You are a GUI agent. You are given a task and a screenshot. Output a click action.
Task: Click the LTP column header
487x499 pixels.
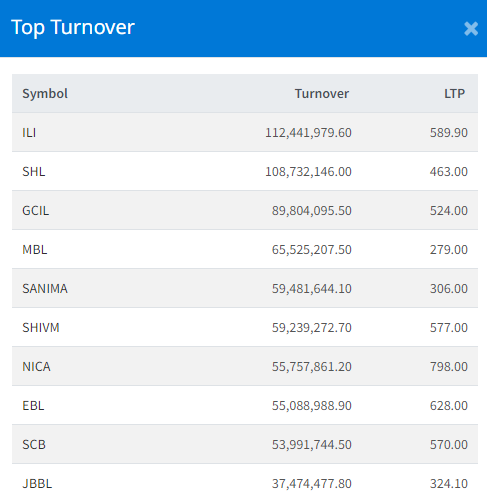click(x=454, y=94)
